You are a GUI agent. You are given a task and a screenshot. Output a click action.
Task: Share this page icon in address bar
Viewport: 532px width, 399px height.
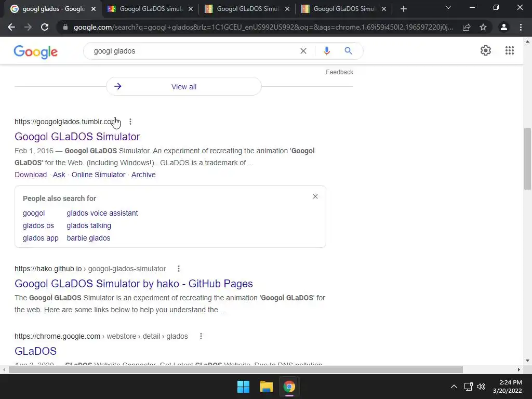(467, 27)
